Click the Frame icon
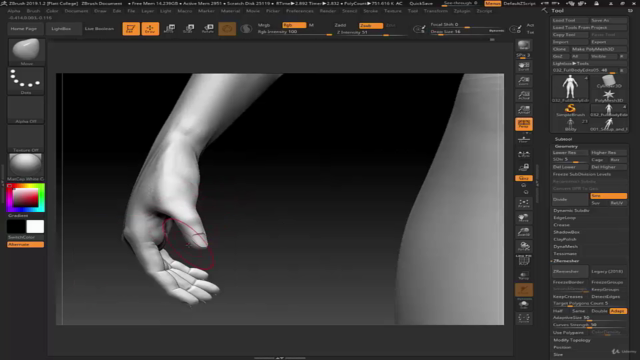The width and height of the screenshot is (640, 360). pos(524,204)
